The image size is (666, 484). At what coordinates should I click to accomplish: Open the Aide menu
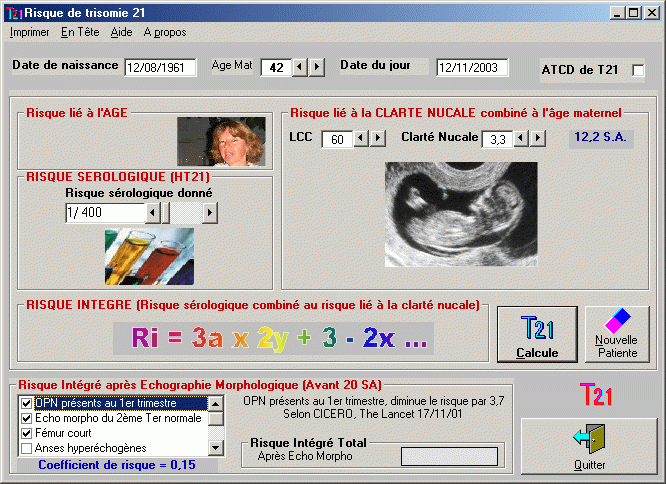[121, 32]
